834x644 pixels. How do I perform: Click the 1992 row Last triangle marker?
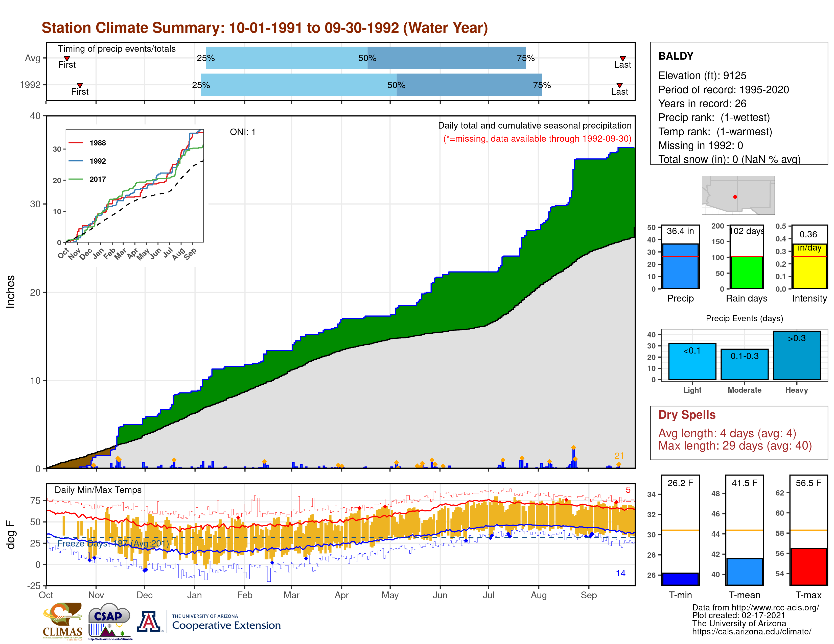619,85
